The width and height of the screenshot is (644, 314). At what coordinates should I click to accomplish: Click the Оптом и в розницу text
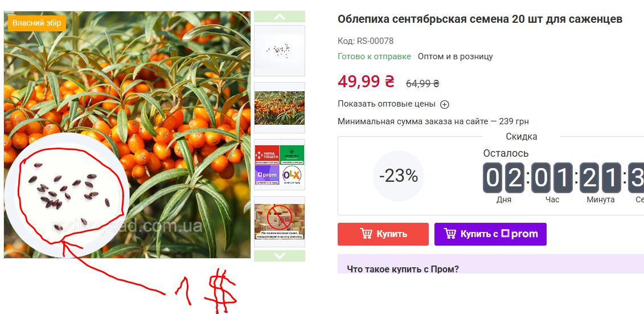455,57
